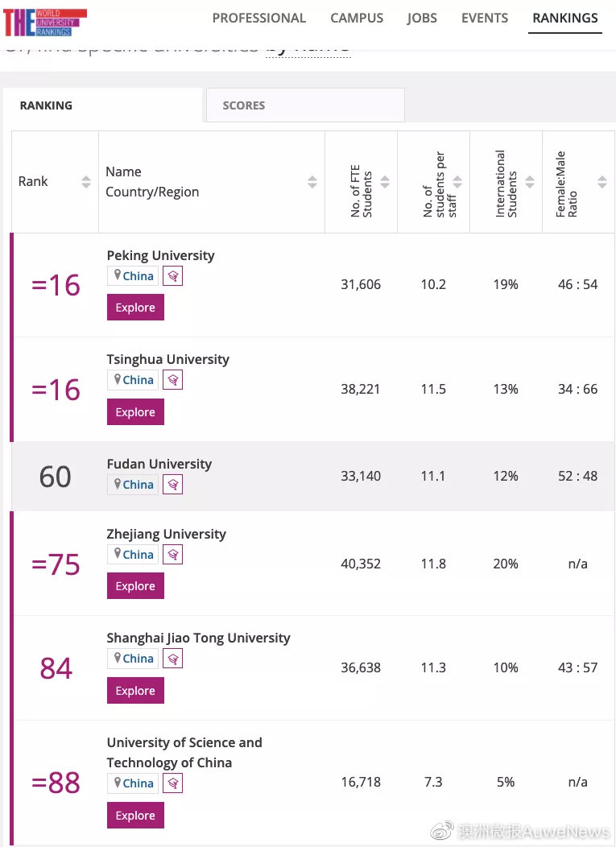616x847 pixels.
Task: Click graduation cap icon for Zhejiang University
Action: point(172,555)
